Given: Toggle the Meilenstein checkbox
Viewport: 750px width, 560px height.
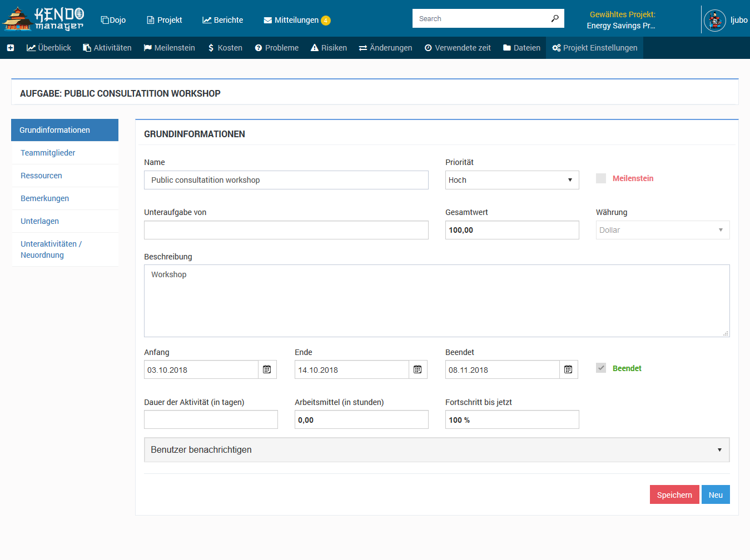Looking at the screenshot, I should point(601,178).
